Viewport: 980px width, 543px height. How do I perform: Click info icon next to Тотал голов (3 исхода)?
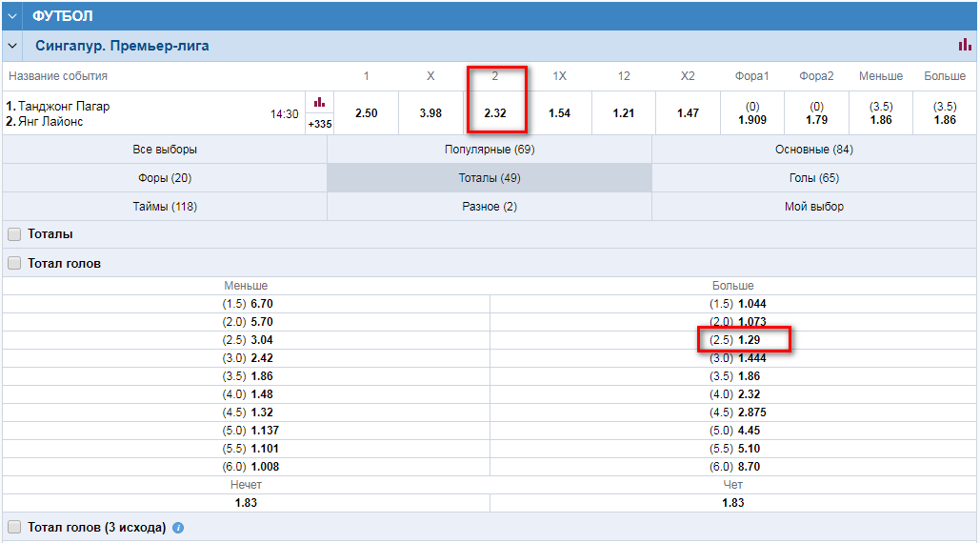[x=178, y=528]
